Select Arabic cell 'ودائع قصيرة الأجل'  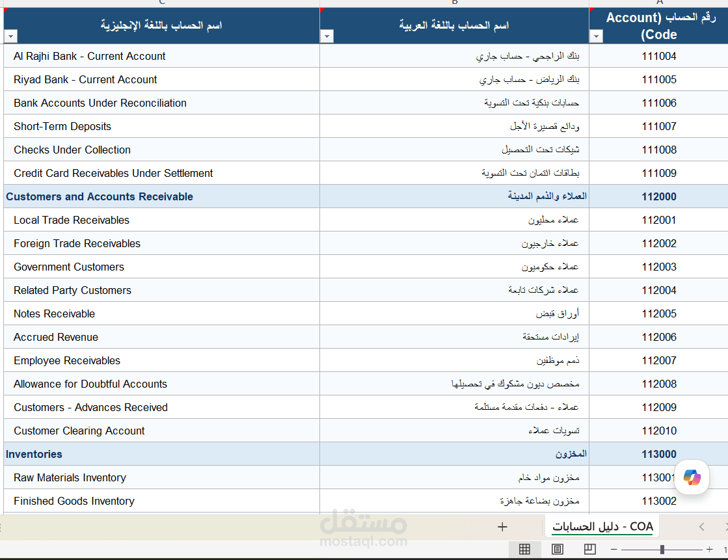coord(455,126)
